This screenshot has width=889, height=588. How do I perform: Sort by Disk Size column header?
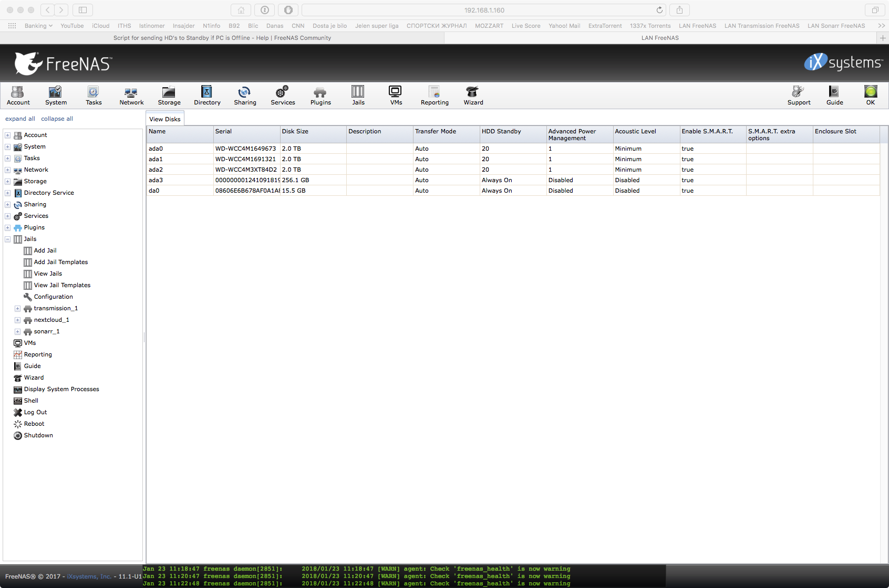[x=313, y=134]
